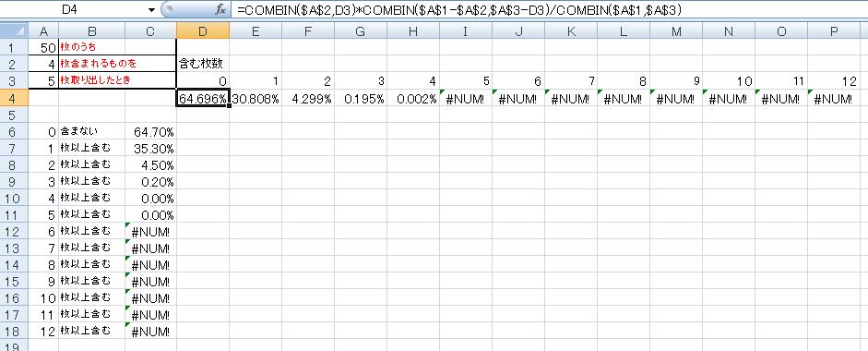Click cell F4 showing 4.299%

(x=308, y=99)
